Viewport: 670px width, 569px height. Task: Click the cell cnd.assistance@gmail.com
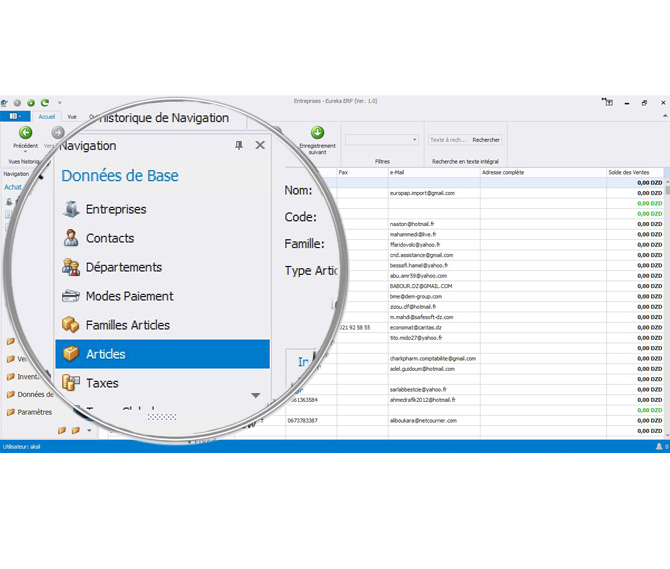click(x=434, y=255)
